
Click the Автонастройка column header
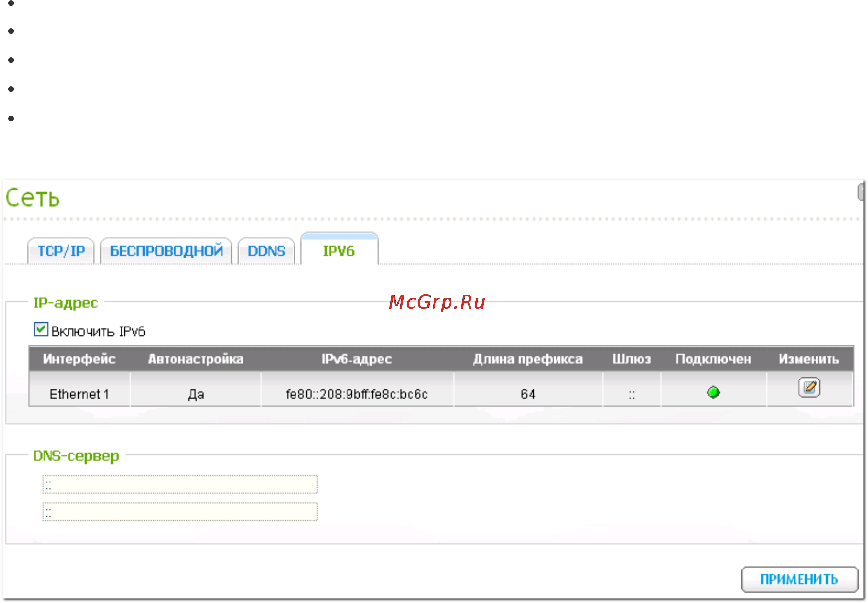[x=196, y=359]
